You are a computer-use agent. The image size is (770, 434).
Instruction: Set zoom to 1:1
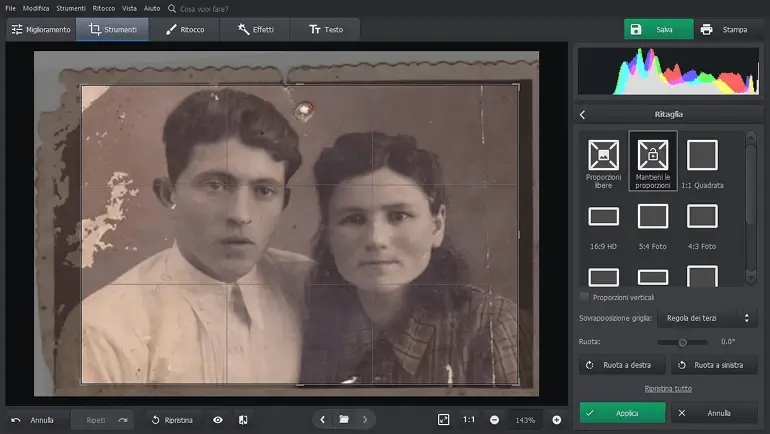(469, 419)
